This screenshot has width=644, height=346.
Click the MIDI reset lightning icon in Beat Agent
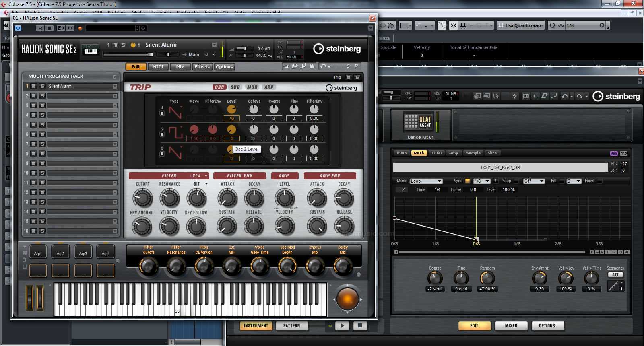pyautogui.click(x=514, y=96)
